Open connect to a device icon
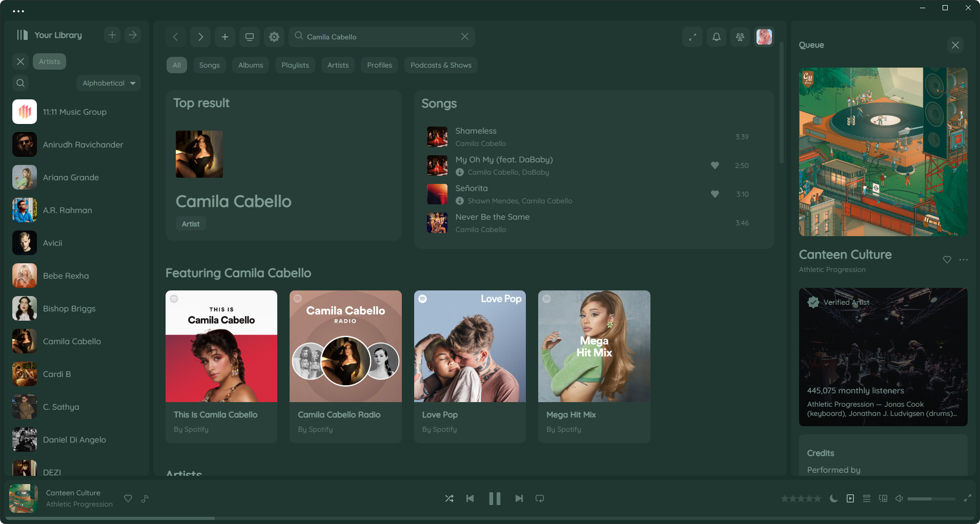980x524 pixels. click(x=883, y=498)
